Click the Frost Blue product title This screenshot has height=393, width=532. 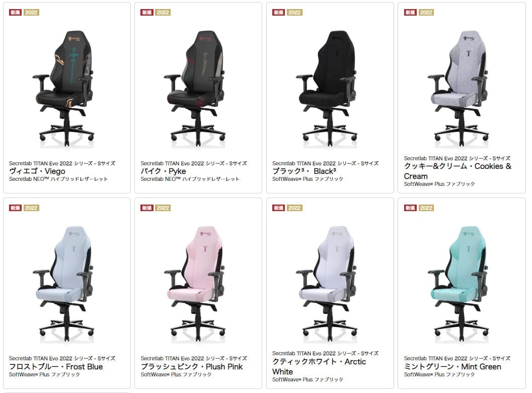[56, 366]
